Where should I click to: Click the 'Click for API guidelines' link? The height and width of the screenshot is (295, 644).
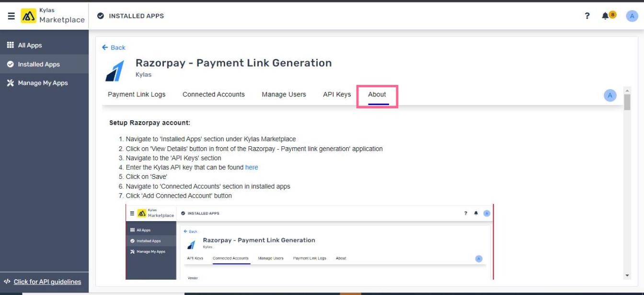pos(47,282)
